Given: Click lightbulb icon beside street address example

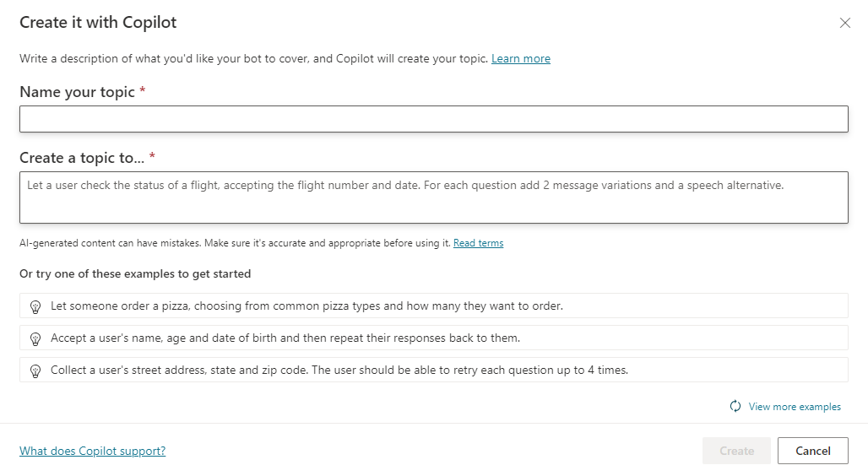Looking at the screenshot, I should pyautogui.click(x=35, y=371).
